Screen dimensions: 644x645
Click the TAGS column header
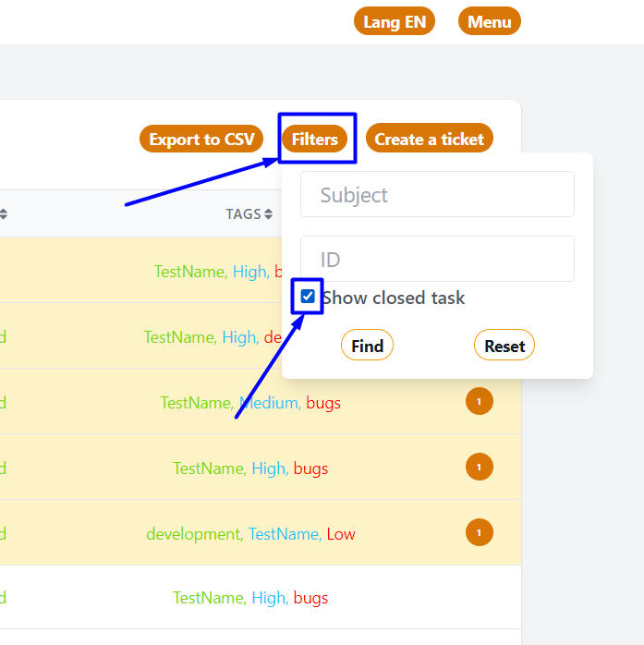click(x=243, y=214)
